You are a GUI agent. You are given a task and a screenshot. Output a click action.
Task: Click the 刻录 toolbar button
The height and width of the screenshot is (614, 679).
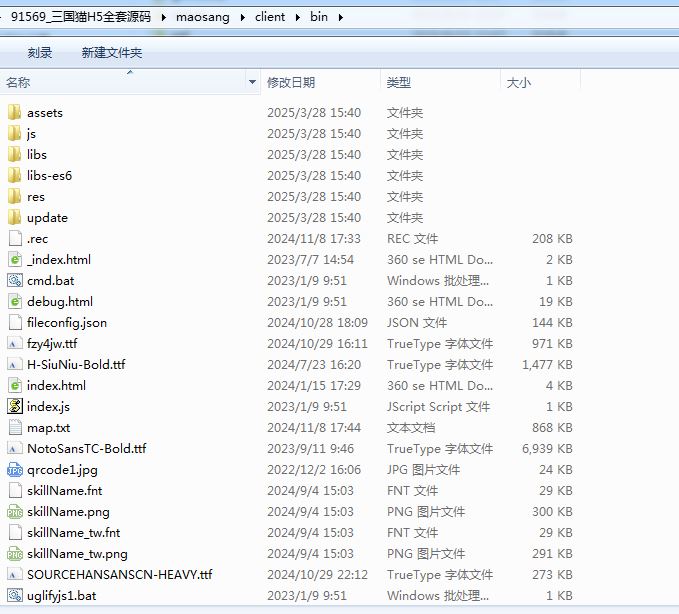[40, 52]
